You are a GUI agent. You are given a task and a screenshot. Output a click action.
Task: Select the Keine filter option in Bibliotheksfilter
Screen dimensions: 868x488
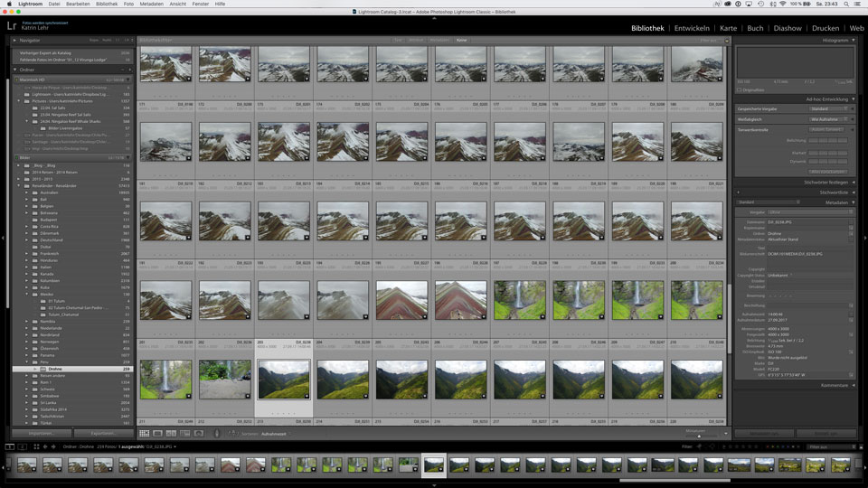(x=461, y=41)
